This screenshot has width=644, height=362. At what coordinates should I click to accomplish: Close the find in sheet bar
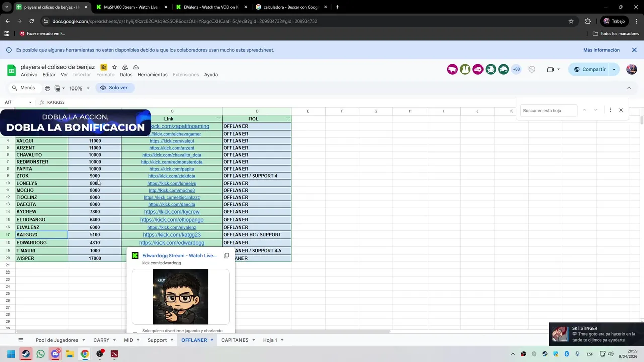tap(621, 110)
